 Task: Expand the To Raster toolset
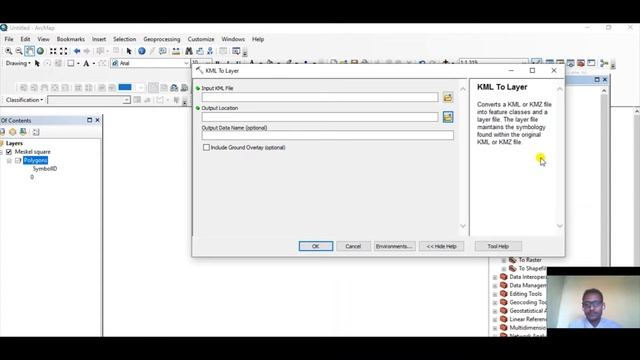504,260
